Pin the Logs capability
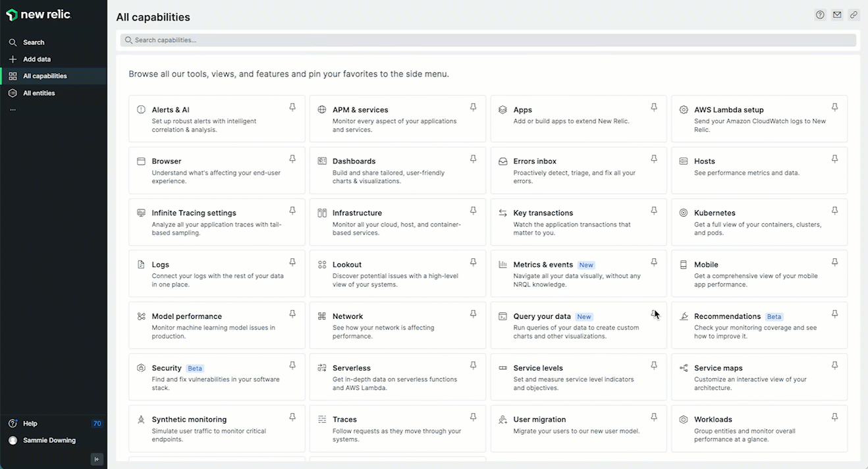 tap(292, 262)
